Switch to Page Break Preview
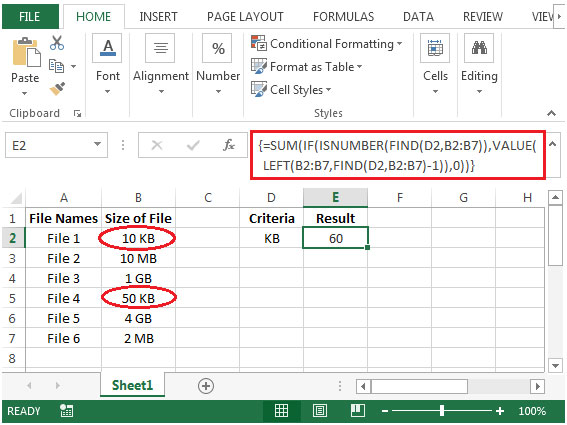This screenshot has height=425, width=567. [358, 411]
